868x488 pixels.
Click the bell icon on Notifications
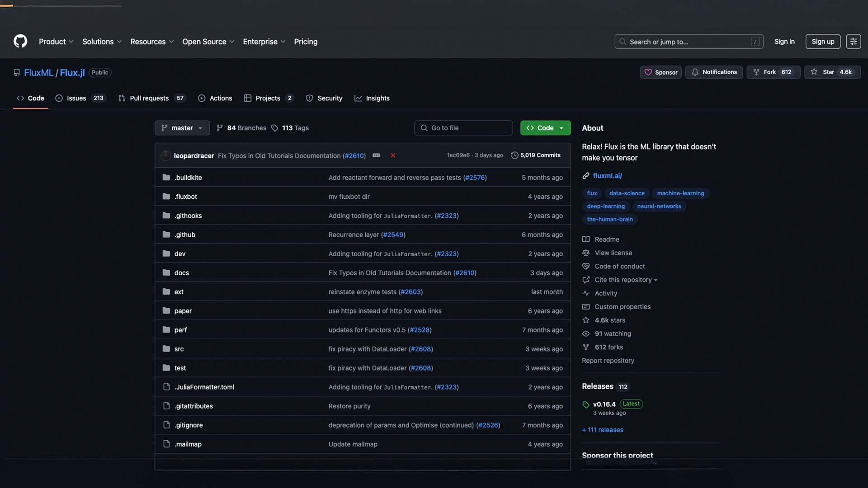(x=695, y=72)
